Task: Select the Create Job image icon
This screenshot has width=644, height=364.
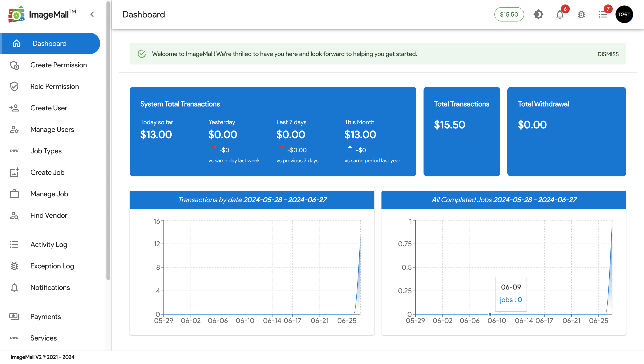Action: 14,173
